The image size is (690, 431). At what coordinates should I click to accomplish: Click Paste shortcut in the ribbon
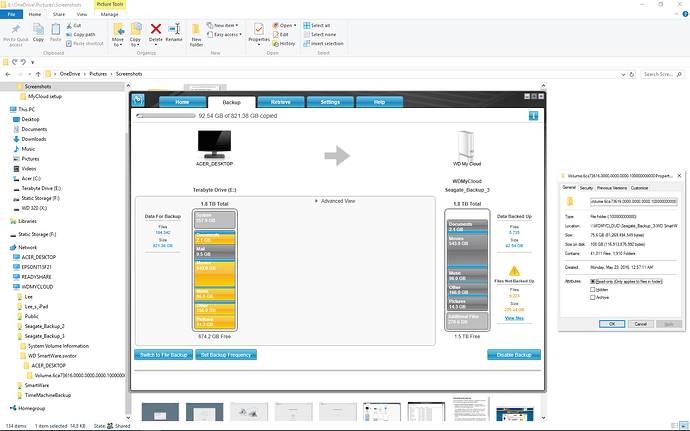[x=84, y=44]
